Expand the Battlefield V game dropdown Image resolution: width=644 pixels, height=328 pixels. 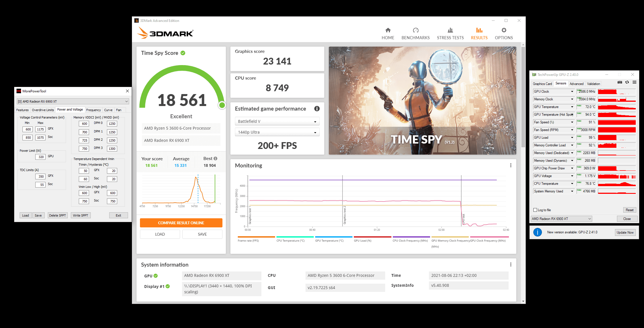click(x=277, y=121)
